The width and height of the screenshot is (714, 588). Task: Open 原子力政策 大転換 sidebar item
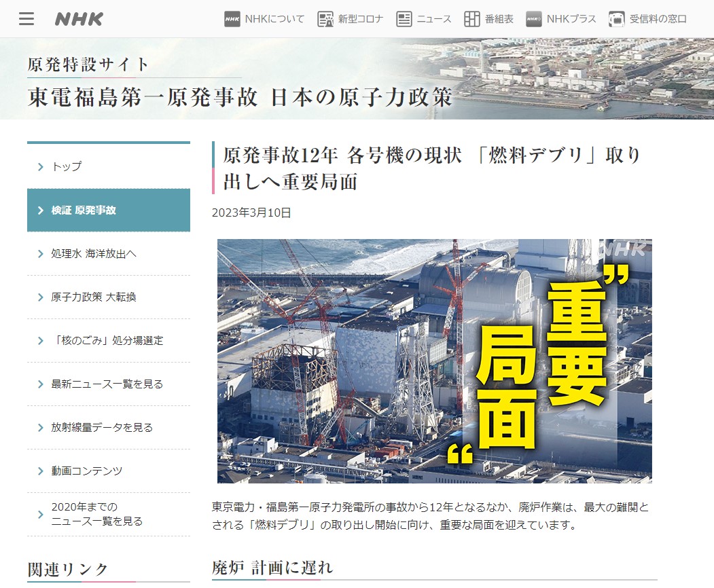coord(109,297)
